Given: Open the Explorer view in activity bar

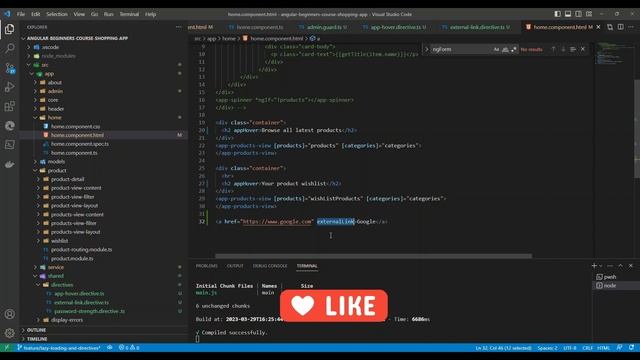Looking at the screenshot, I should tap(9, 29).
